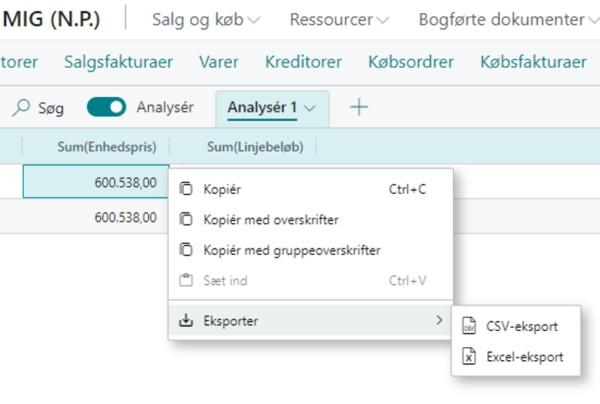Click the CSV file icon
Viewport: 600px width, 404px height.
pos(469,326)
